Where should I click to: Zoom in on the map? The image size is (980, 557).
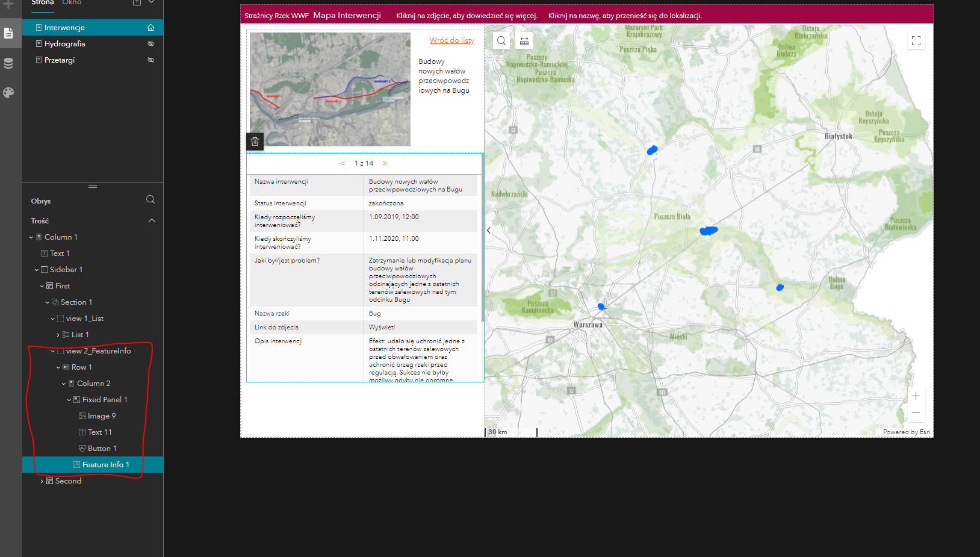tap(916, 396)
